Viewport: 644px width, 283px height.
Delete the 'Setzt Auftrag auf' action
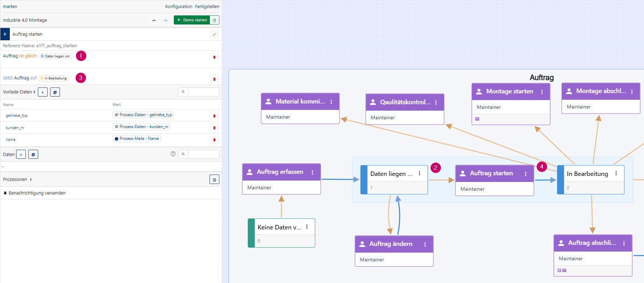[214, 79]
